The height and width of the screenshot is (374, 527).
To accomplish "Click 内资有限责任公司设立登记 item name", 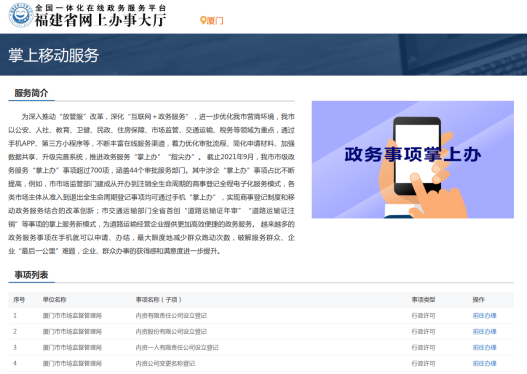I will (171, 316).
